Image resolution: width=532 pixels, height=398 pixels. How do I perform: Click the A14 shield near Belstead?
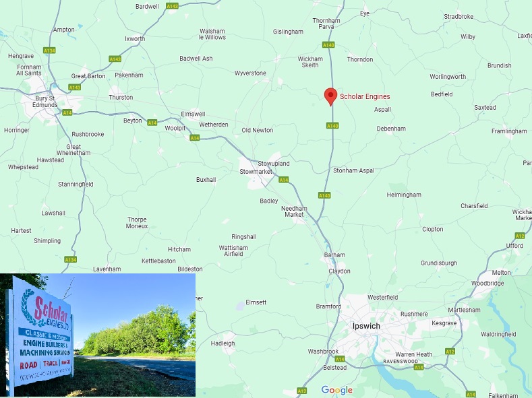click(340, 359)
